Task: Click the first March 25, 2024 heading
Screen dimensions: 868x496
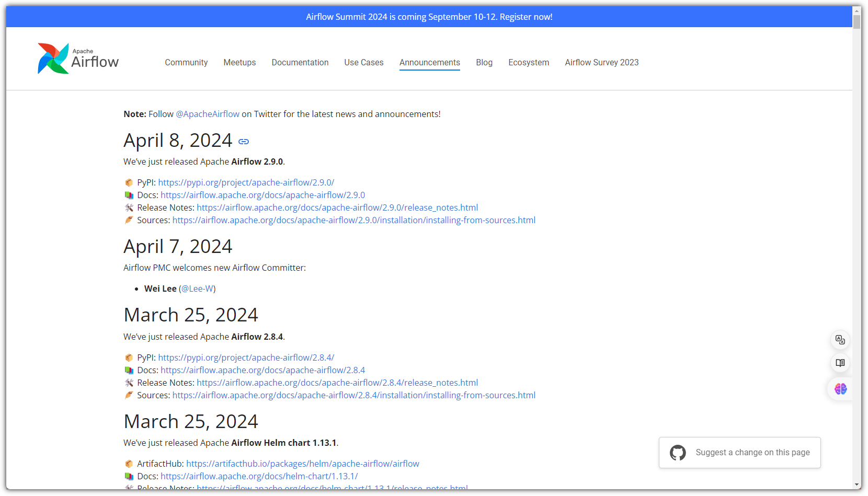Action: 191,315
